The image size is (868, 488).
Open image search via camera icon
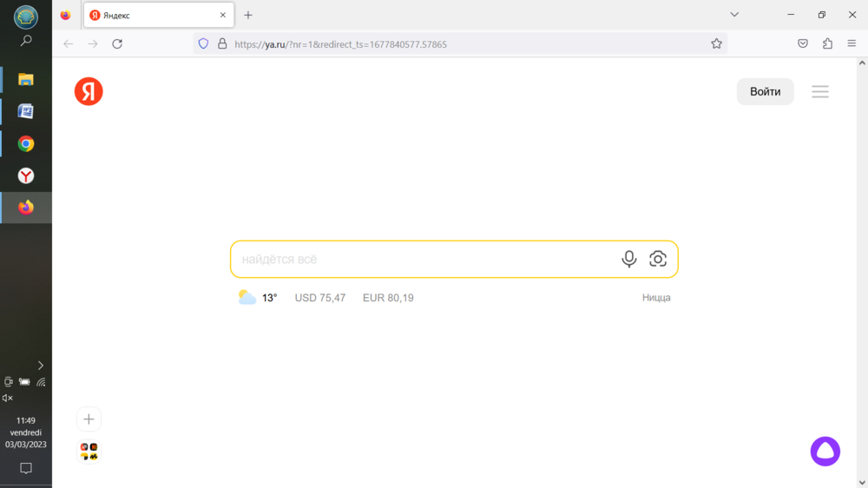tap(658, 259)
